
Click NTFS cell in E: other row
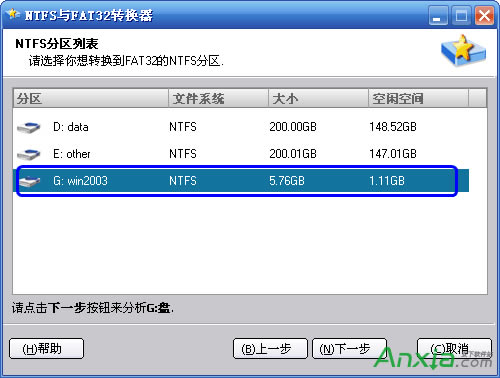point(183,154)
